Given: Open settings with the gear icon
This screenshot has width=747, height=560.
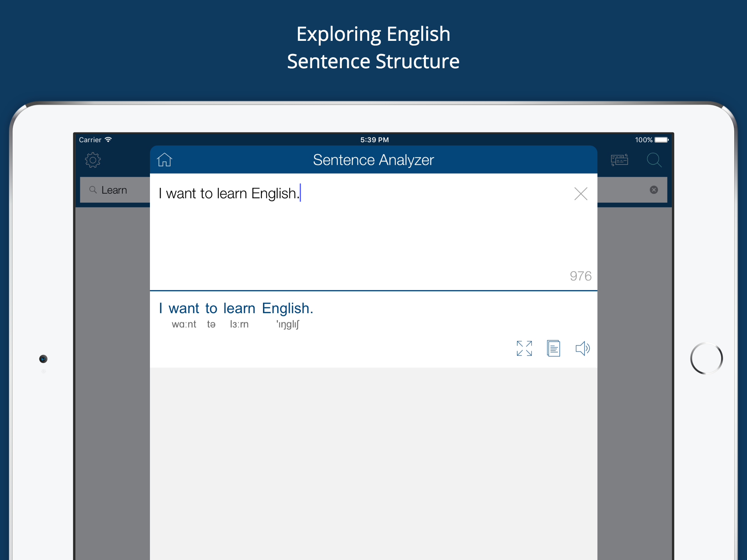Looking at the screenshot, I should pos(93,160).
